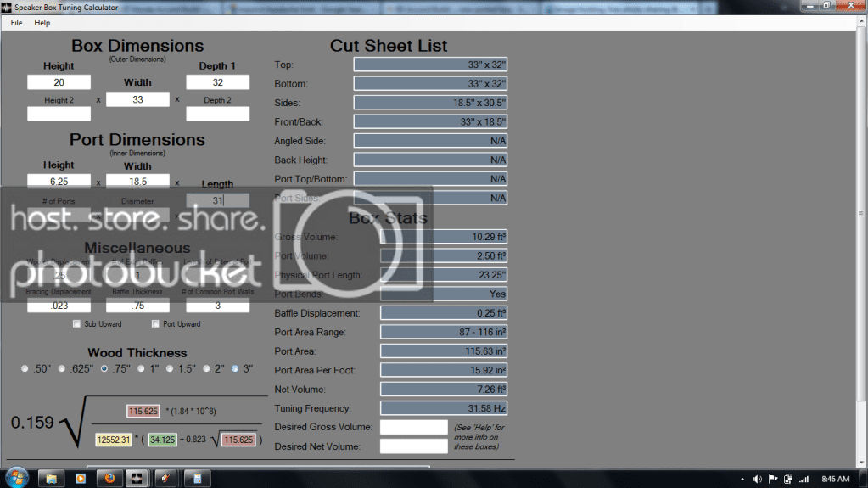The image size is (868, 488).
Task: Click the empty Height 2 field
Action: [59, 114]
